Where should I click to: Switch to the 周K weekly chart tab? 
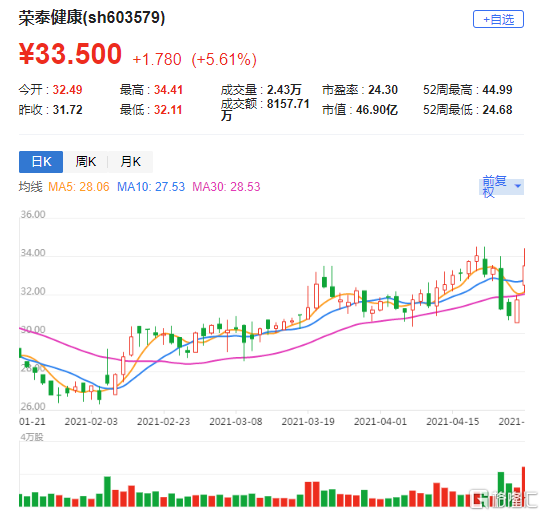[x=86, y=162]
